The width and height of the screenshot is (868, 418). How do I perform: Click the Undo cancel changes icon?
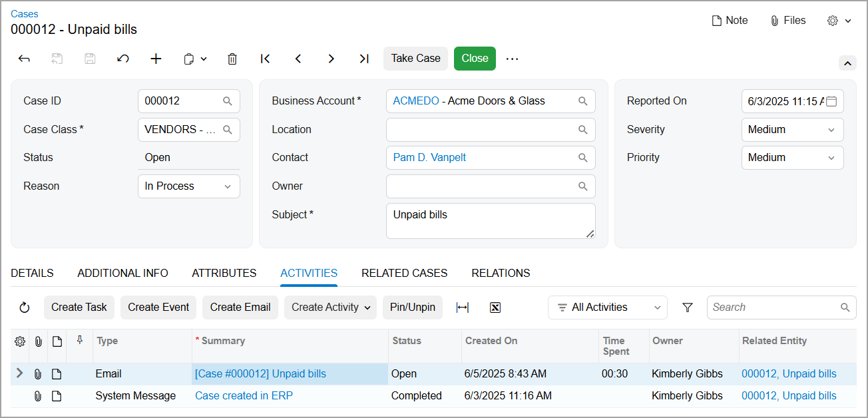click(123, 59)
